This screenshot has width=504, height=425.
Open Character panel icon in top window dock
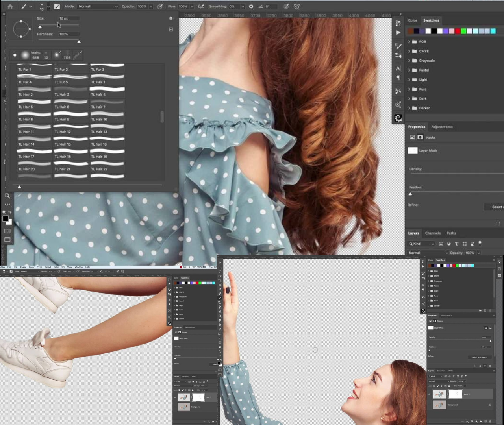[398, 68]
